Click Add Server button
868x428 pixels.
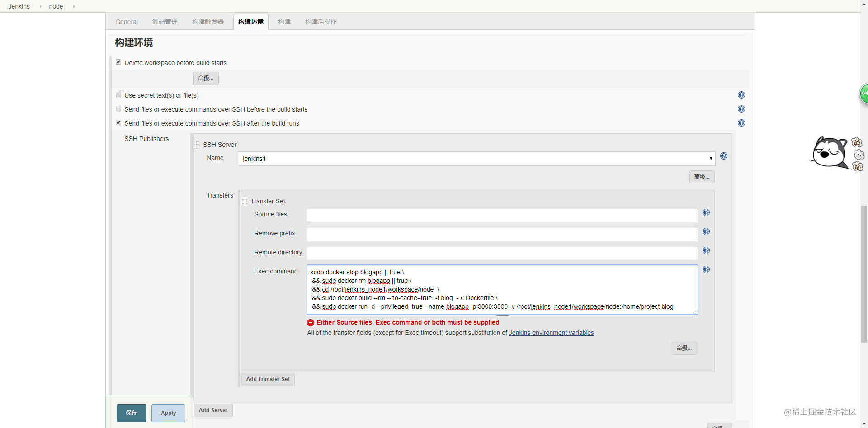pyautogui.click(x=213, y=410)
